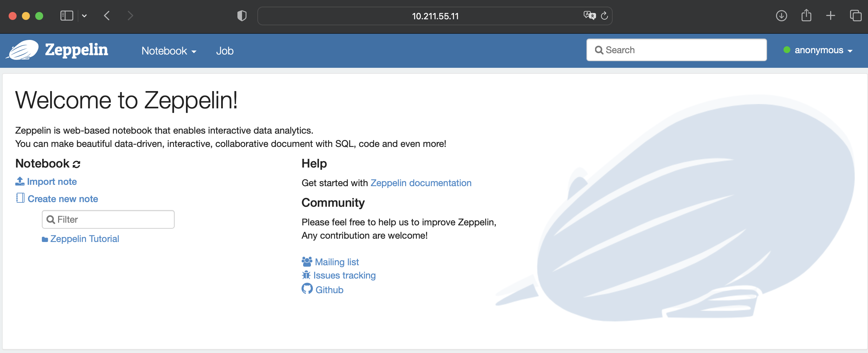Expand the sidebar options chevron
The image size is (868, 353).
(x=84, y=16)
